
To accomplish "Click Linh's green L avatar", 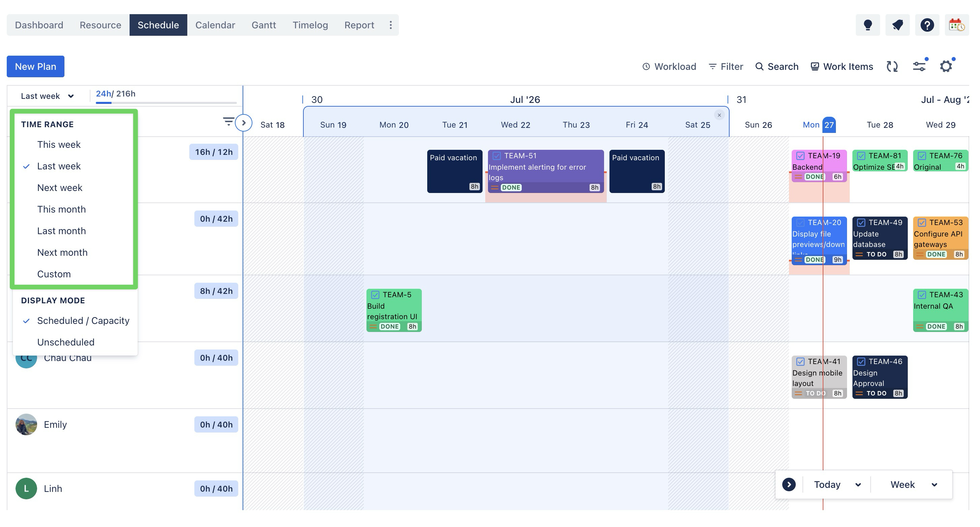I will pos(26,489).
